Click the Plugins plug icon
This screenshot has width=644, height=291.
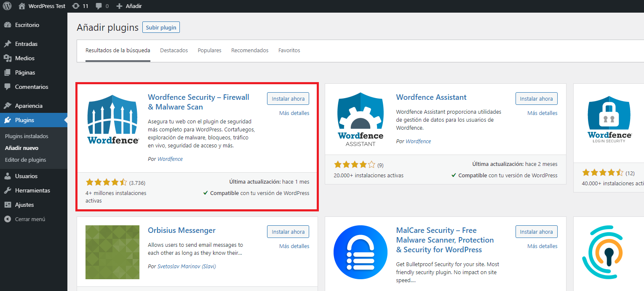click(8, 120)
